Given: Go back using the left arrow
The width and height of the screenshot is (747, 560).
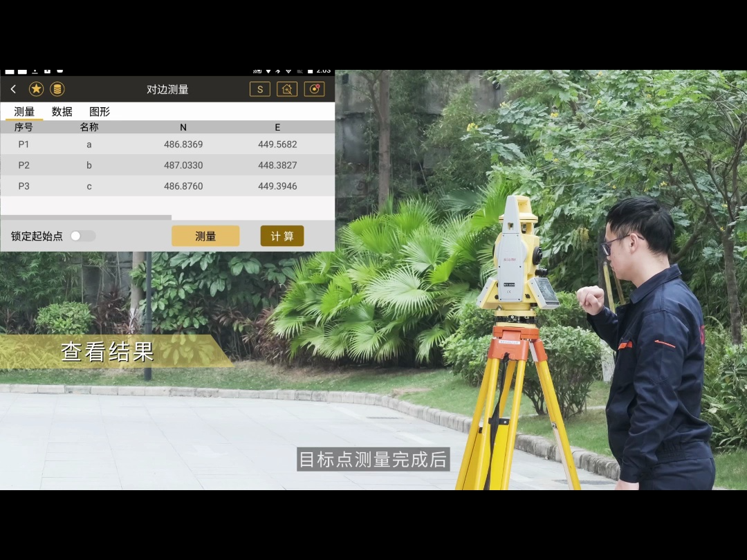Looking at the screenshot, I should point(13,89).
